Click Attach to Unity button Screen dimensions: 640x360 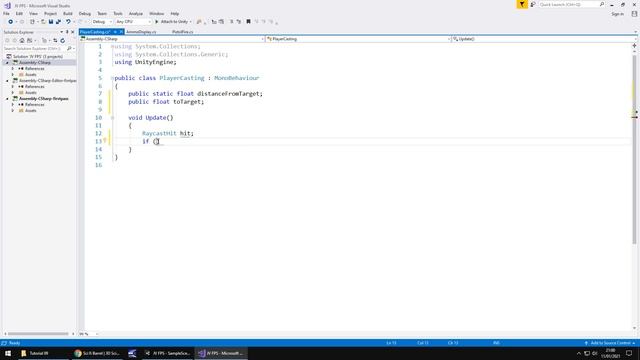[x=173, y=22]
